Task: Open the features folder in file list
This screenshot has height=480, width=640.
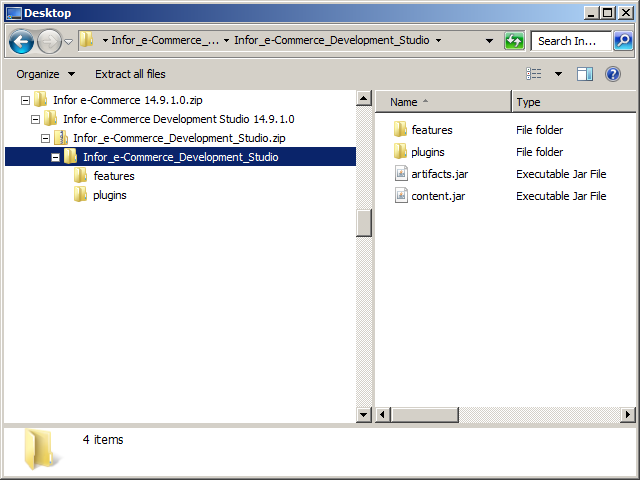Action: coord(431,130)
